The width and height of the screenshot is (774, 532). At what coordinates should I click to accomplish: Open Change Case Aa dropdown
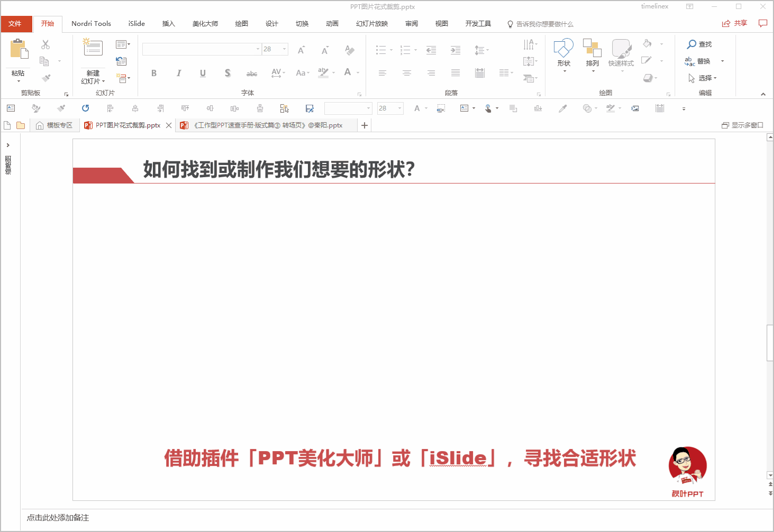pos(303,73)
